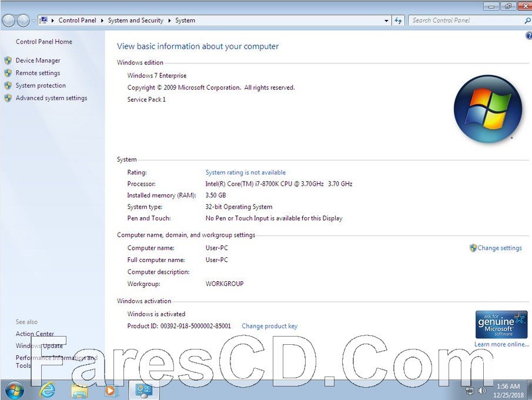Viewport: 532px width, 400px height.
Task: Launch Internet Explorer from taskbar
Action: coord(47,390)
